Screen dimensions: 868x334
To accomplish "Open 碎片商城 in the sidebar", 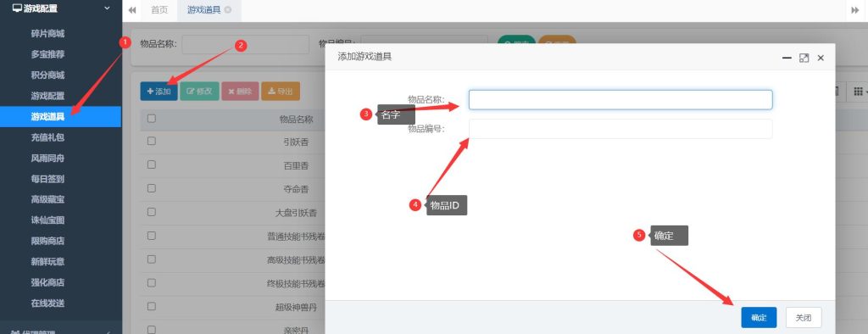I will pyautogui.click(x=47, y=34).
